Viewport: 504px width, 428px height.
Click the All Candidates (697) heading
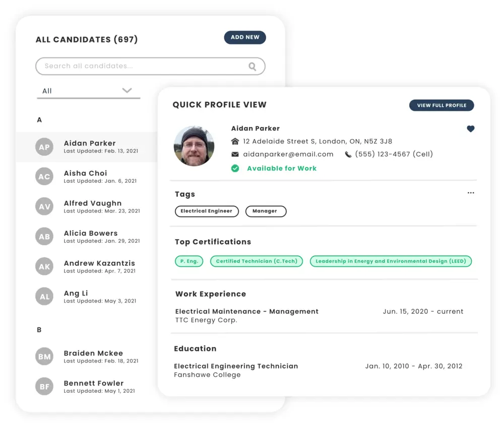coord(87,39)
